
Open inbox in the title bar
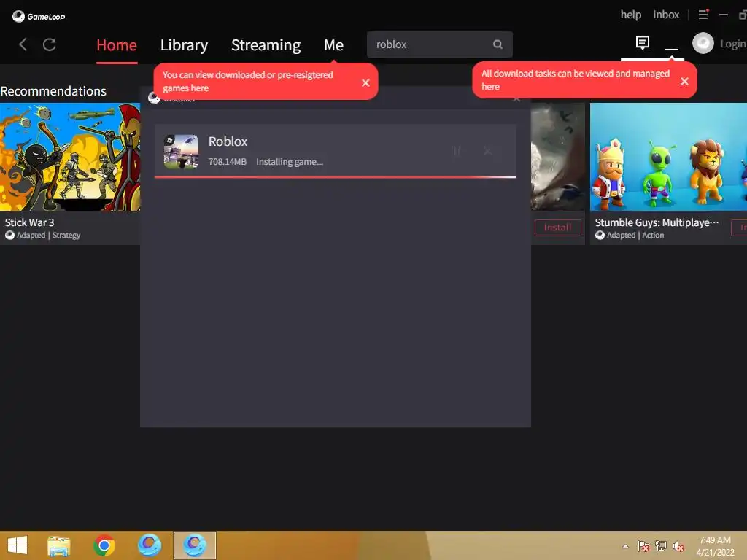666,15
